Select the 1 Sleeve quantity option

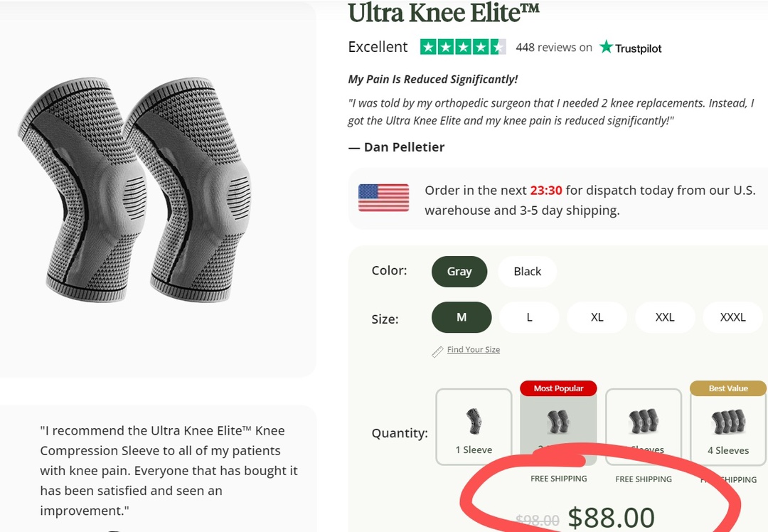pos(474,427)
